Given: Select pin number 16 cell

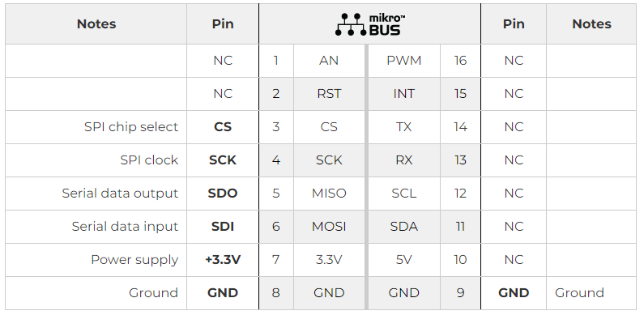Looking at the screenshot, I should (460, 61).
